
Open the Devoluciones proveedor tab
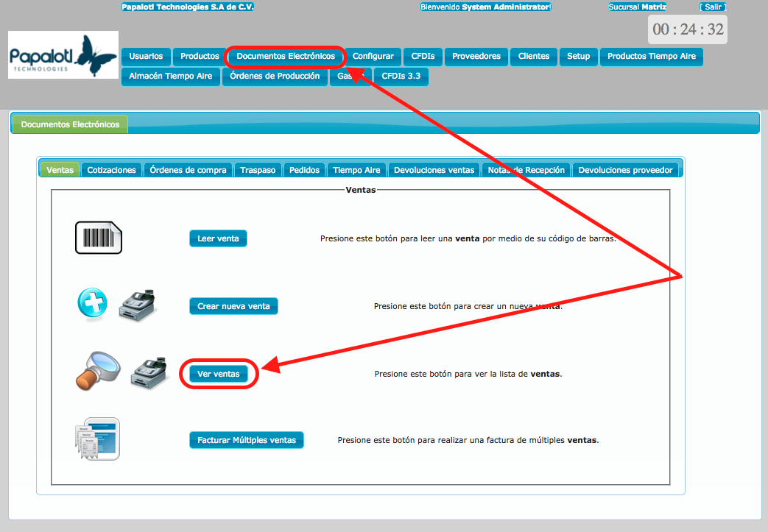point(625,170)
